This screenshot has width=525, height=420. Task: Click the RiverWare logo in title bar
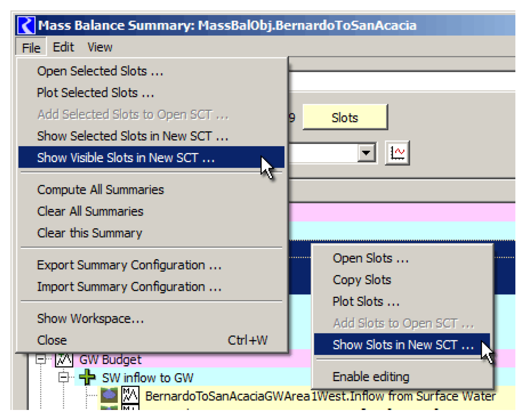point(26,25)
